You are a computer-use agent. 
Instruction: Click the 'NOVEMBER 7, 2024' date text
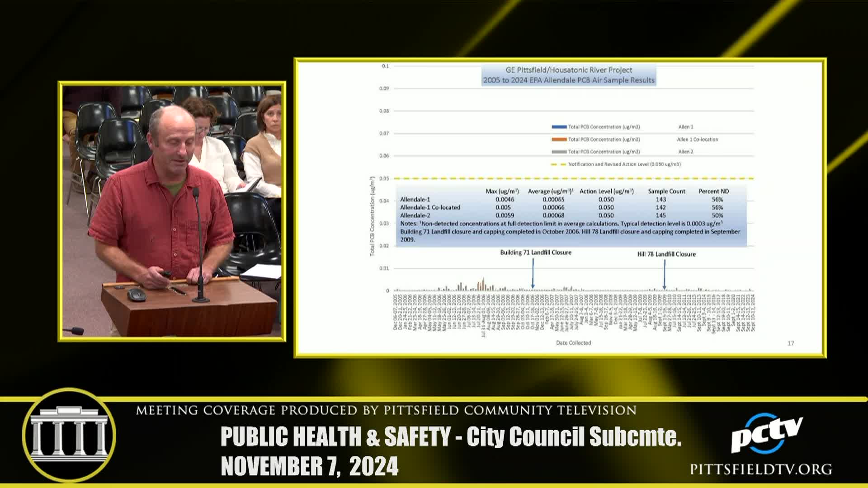point(310,466)
